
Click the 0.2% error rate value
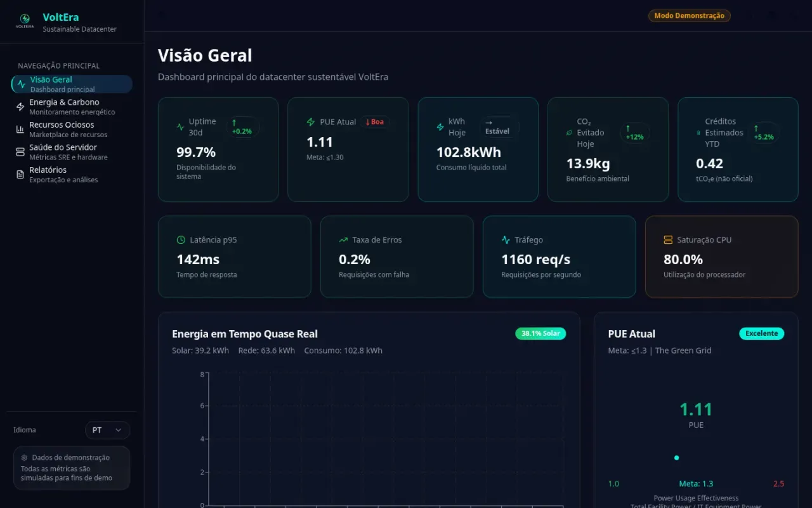tap(355, 260)
